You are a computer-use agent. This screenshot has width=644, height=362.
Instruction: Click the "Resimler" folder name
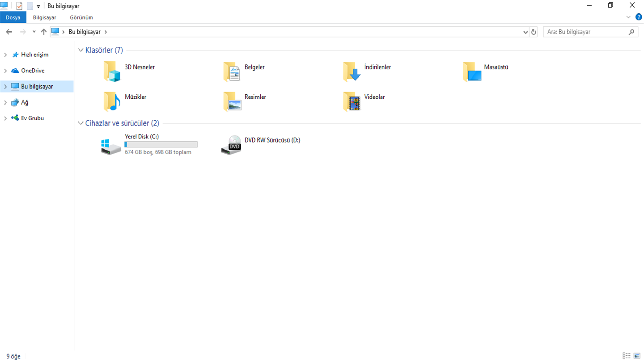[x=255, y=97]
